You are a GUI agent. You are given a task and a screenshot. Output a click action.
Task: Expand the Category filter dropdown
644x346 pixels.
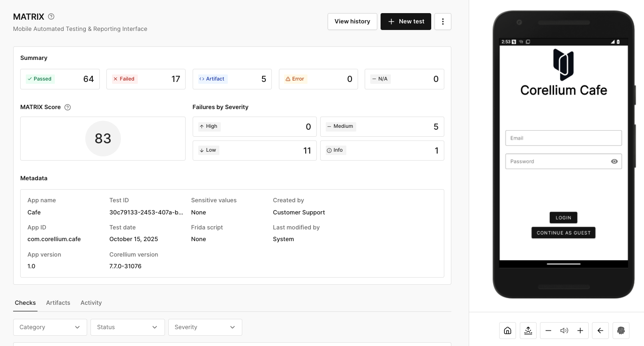[x=50, y=327]
